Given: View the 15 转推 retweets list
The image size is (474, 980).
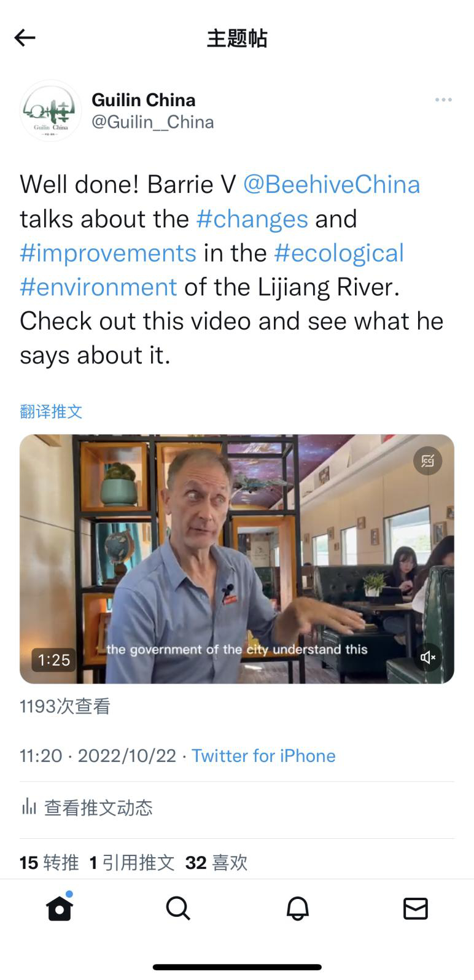Looking at the screenshot, I should click(x=49, y=863).
